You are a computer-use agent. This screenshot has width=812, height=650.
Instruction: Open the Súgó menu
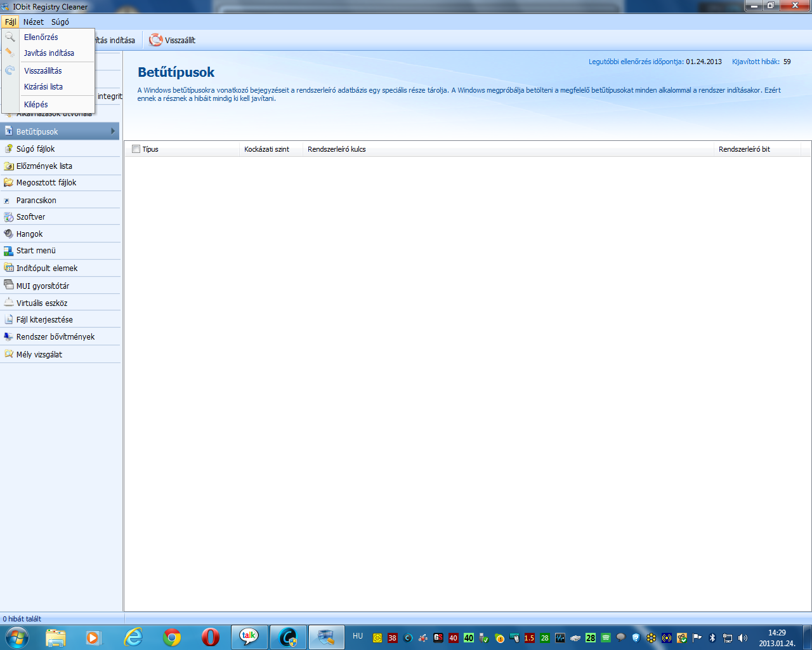click(x=60, y=22)
